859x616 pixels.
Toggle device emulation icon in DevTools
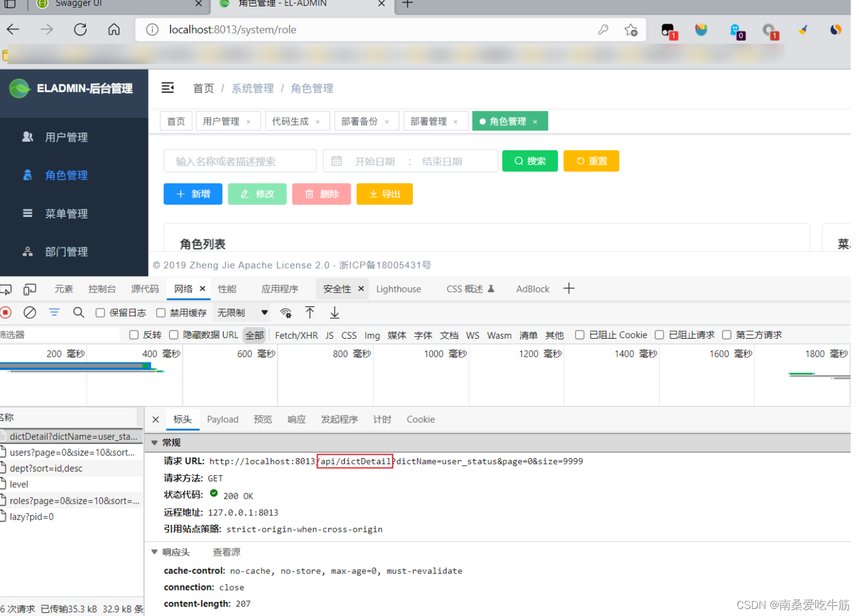coord(30,289)
